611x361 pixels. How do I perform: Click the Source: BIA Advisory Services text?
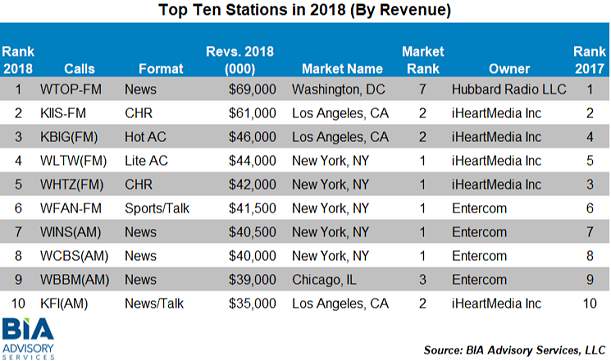click(x=514, y=350)
